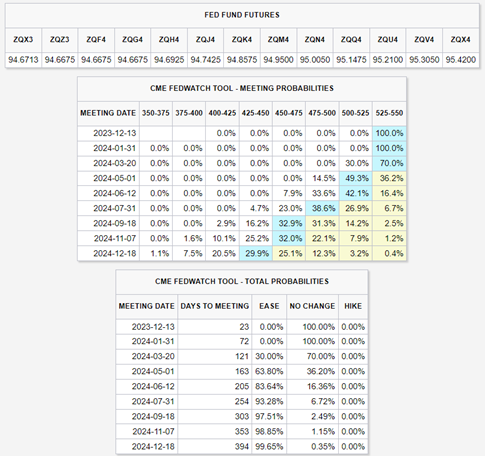The width and height of the screenshot is (485, 456).
Task: Select the 14.5% cell in the 2024-05-01 row
Action: pos(322,178)
